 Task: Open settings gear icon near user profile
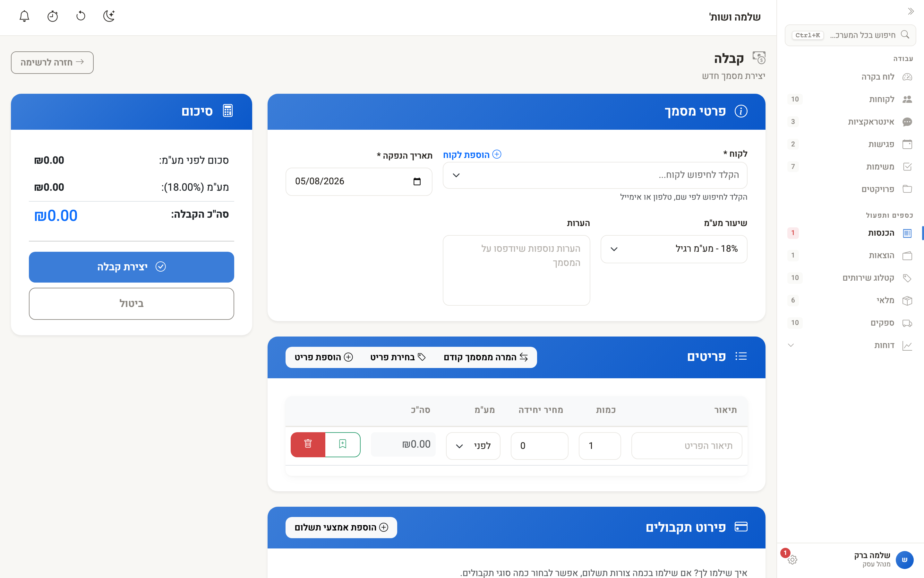click(x=793, y=560)
